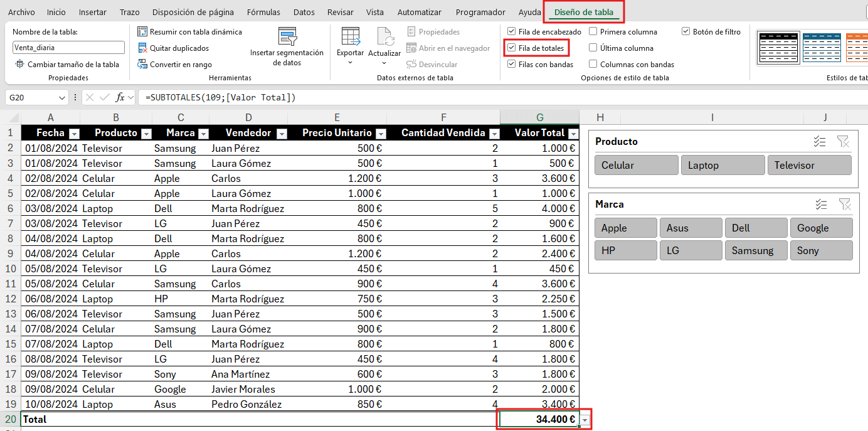868x431 pixels.
Task: Click Cambiar tamaño de la tabla icon
Action: 19,64
